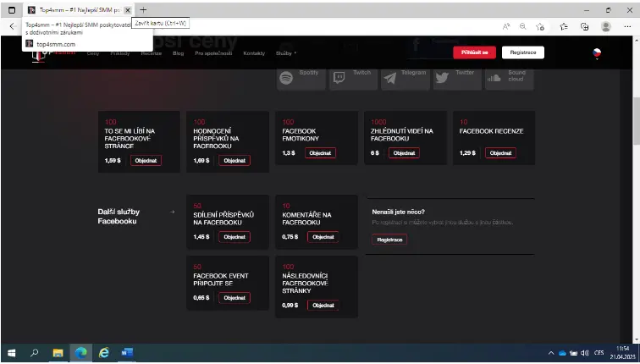Open Další služby Facebooku heading
Image resolution: width=640 pixels, height=364 pixels.
119,217
